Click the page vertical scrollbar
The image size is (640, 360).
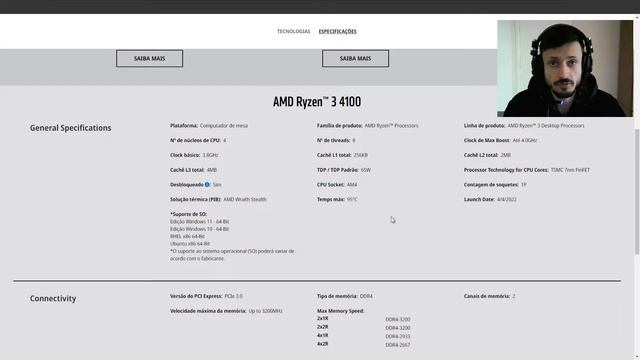637,192
